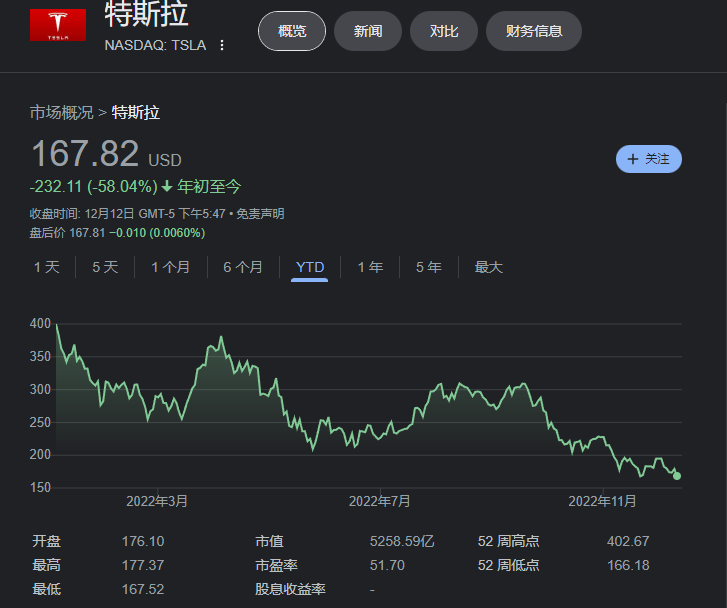Switch to the 新闻 tab

click(368, 31)
